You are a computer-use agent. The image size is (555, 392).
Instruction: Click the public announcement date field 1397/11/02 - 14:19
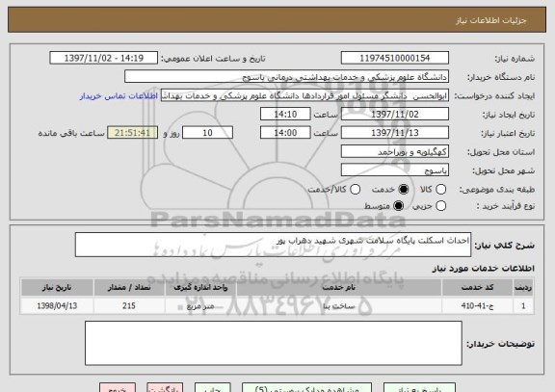click(x=104, y=58)
